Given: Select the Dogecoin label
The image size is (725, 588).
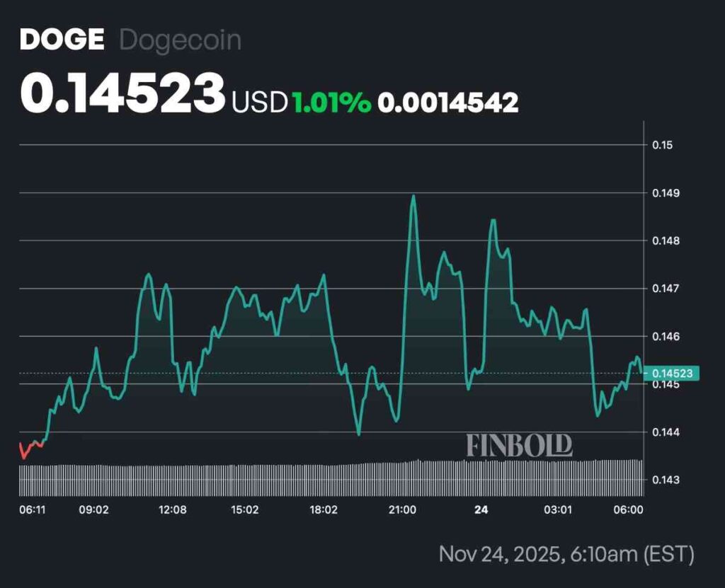Looking at the screenshot, I should pyautogui.click(x=180, y=40).
